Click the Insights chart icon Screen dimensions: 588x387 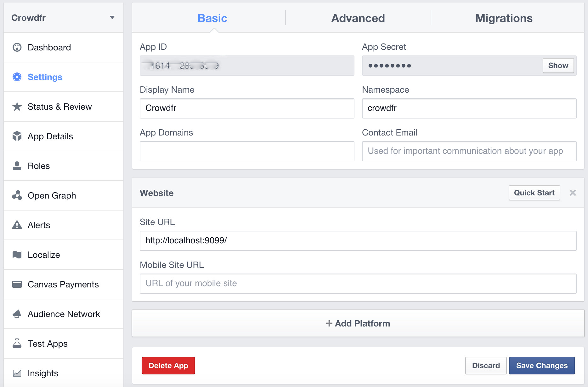click(x=17, y=373)
